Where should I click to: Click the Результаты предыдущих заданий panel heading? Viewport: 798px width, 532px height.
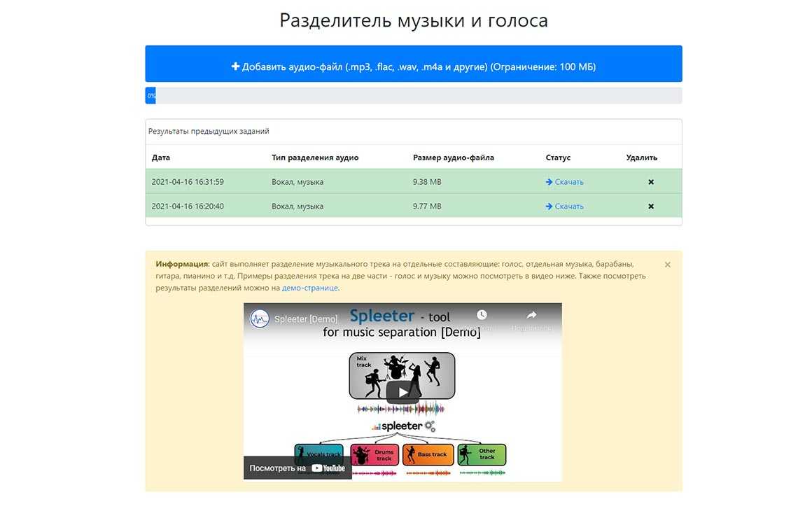pyautogui.click(x=209, y=131)
